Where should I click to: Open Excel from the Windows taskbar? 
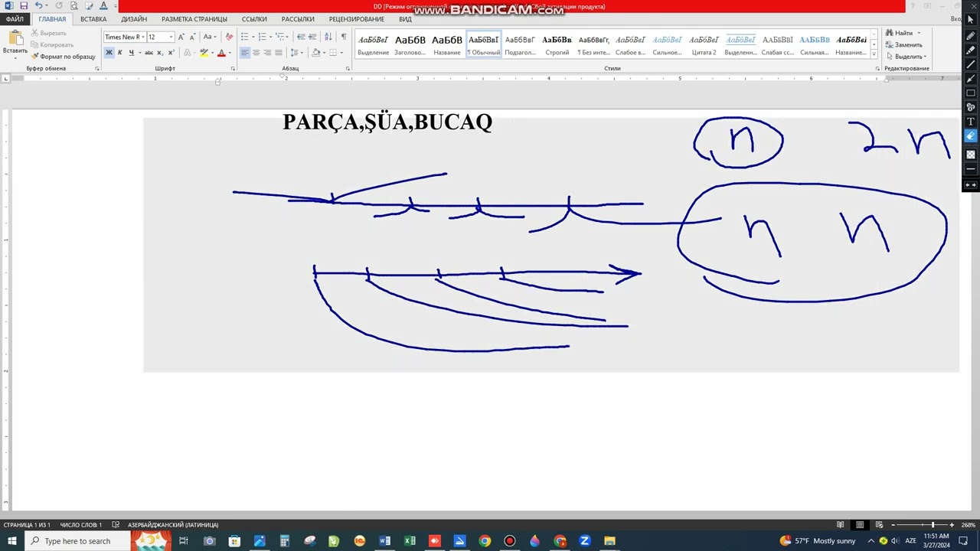tap(410, 541)
